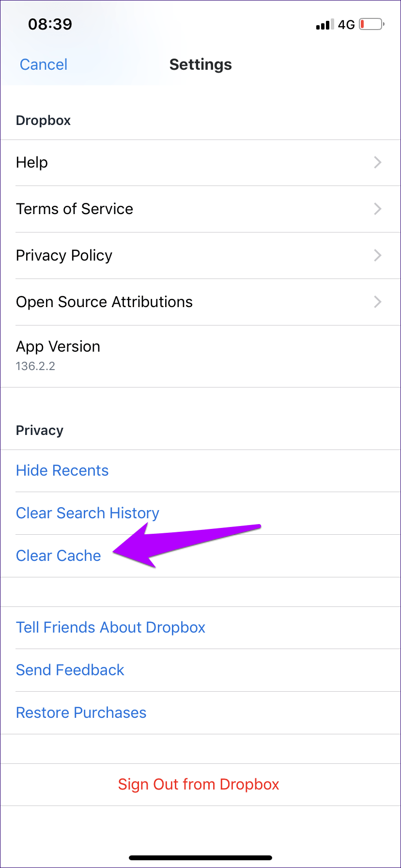
Task: Tap the 08:39 clock in status bar
Action: tap(50, 24)
